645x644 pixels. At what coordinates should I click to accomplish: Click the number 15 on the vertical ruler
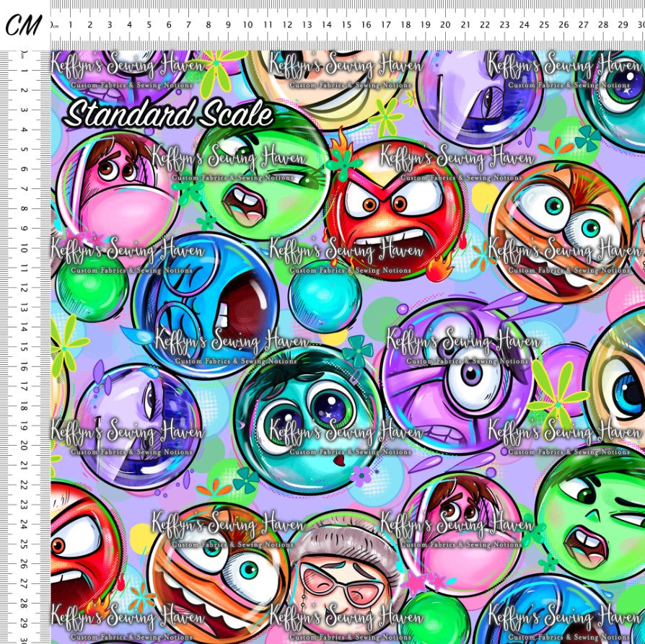pyautogui.click(x=24, y=347)
